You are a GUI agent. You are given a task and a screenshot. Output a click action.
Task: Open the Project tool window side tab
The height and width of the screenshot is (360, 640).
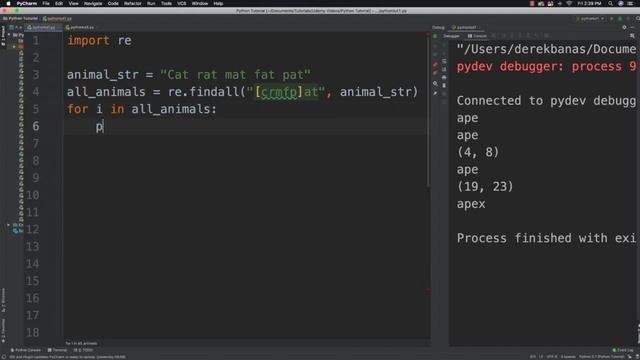pos(3,36)
